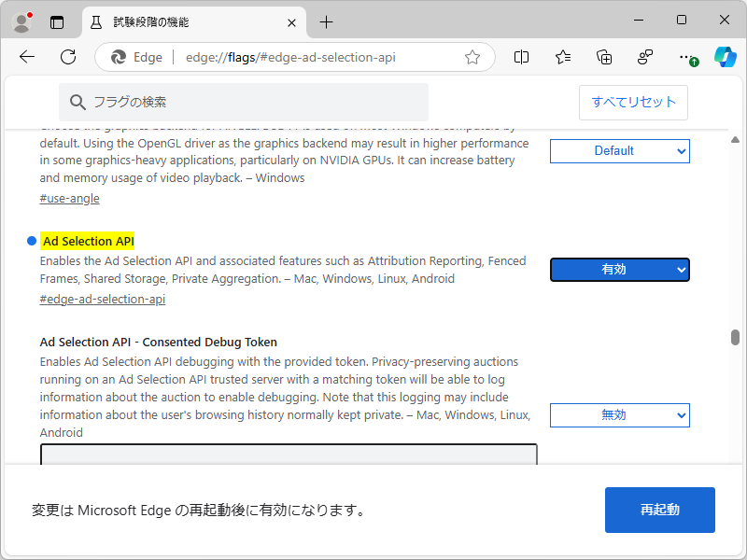Open the Default dropdown for use-angle flag
Image resolution: width=747 pixels, height=560 pixels.
619,150
